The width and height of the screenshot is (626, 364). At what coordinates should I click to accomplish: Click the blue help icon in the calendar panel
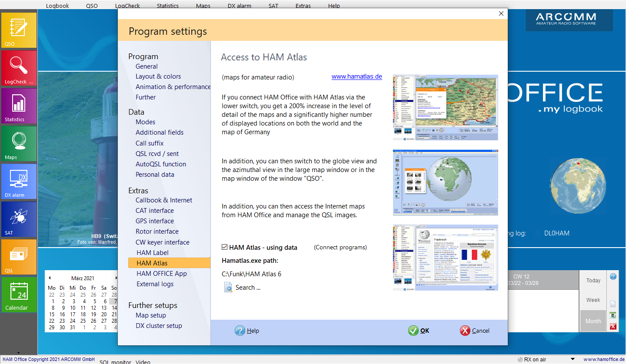click(x=613, y=276)
